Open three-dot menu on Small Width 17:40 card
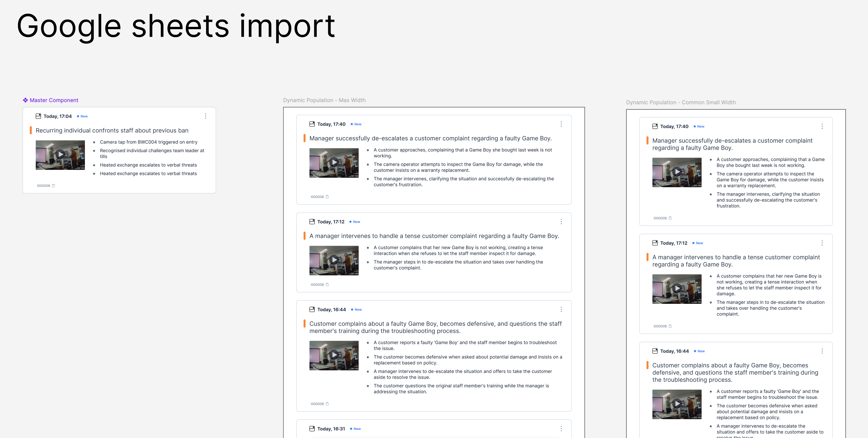The image size is (868, 438). pyautogui.click(x=822, y=126)
